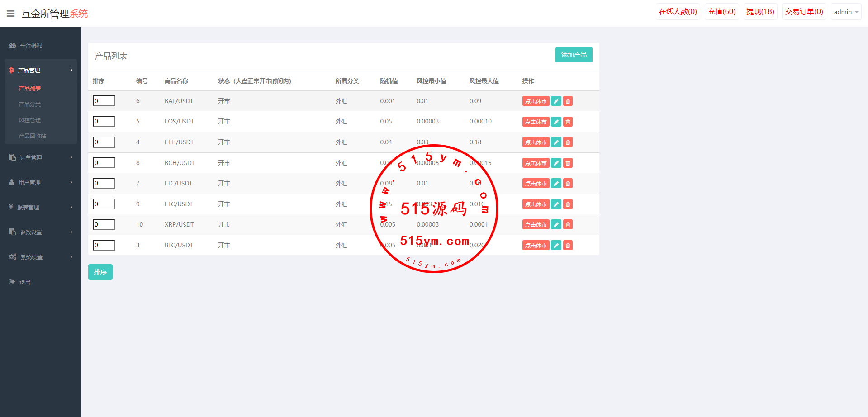Click edit pencil icon for XRP/USDT
The width and height of the screenshot is (868, 417).
point(556,224)
